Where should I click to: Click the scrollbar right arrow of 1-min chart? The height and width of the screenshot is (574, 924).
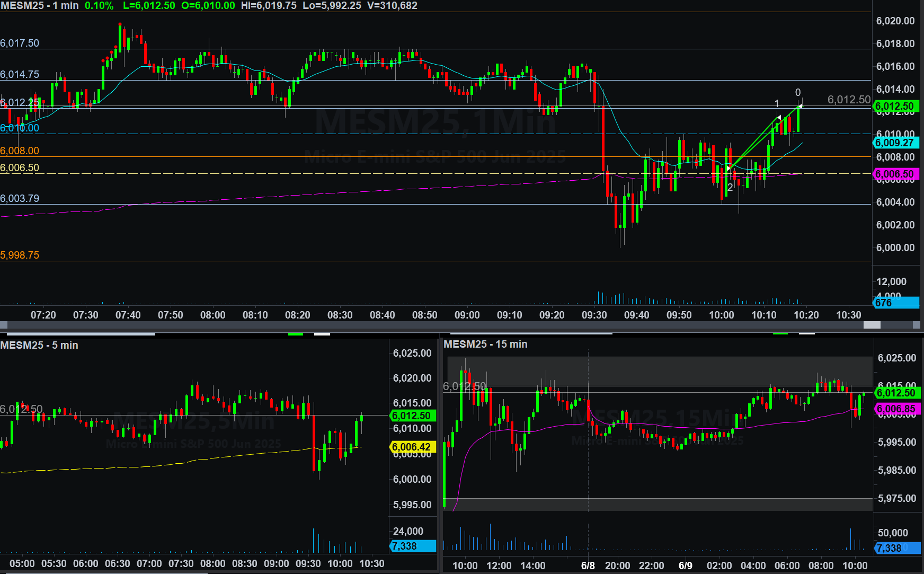pos(917,325)
